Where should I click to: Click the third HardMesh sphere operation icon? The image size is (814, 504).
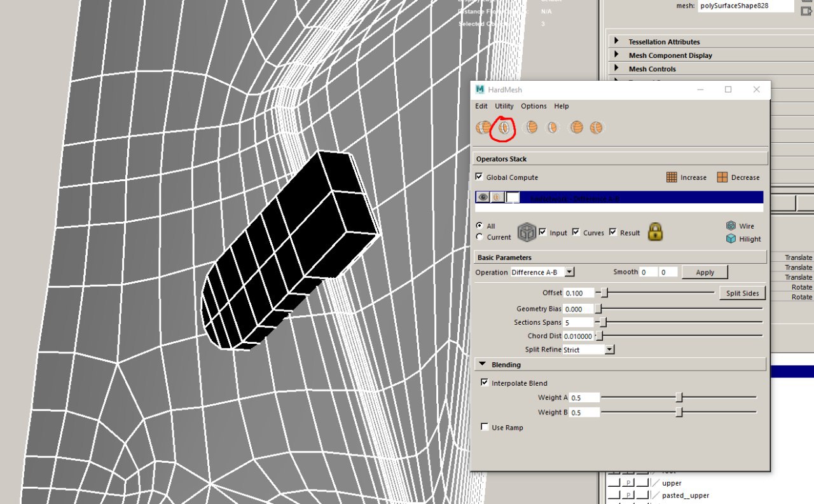coord(530,128)
